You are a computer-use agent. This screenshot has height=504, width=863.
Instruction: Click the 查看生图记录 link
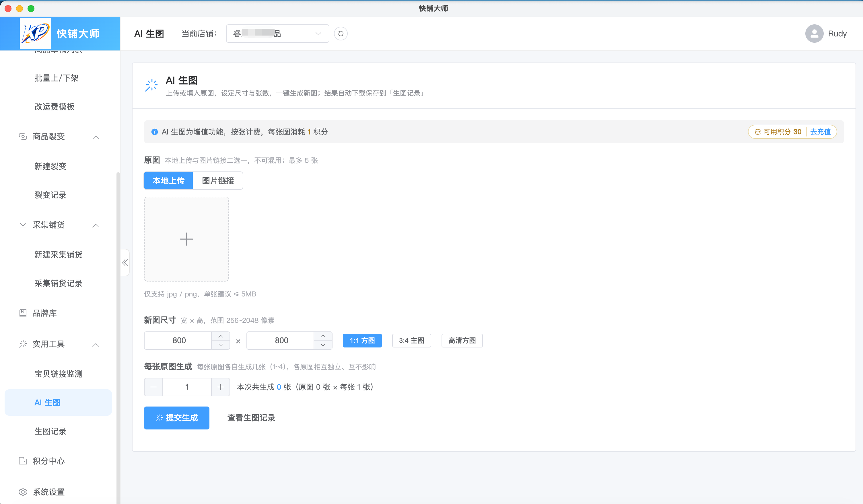tap(251, 418)
